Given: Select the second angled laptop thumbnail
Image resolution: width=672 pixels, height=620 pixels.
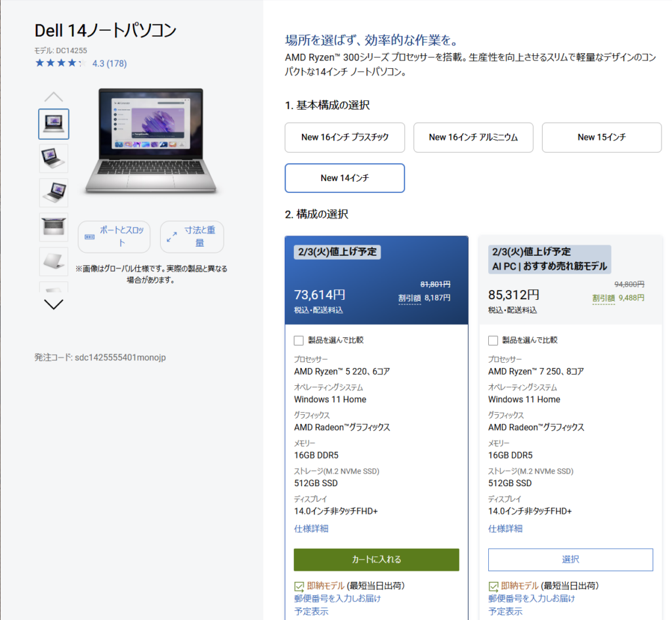Looking at the screenshot, I should tap(53, 159).
